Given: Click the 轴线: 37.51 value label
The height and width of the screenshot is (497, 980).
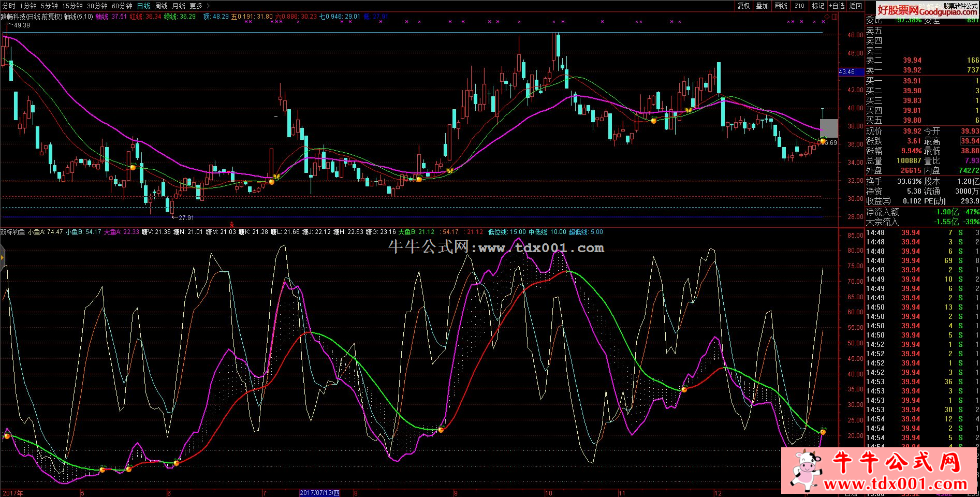Looking at the screenshot, I should click(x=111, y=17).
